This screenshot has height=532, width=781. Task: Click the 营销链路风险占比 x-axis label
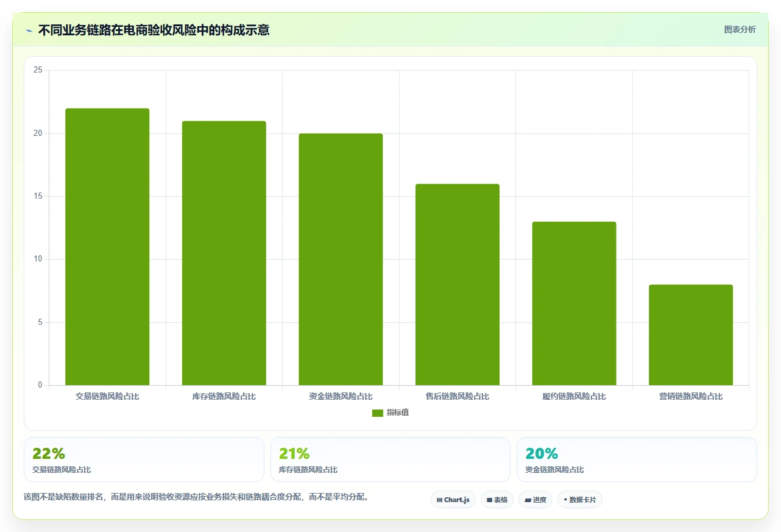(x=691, y=397)
